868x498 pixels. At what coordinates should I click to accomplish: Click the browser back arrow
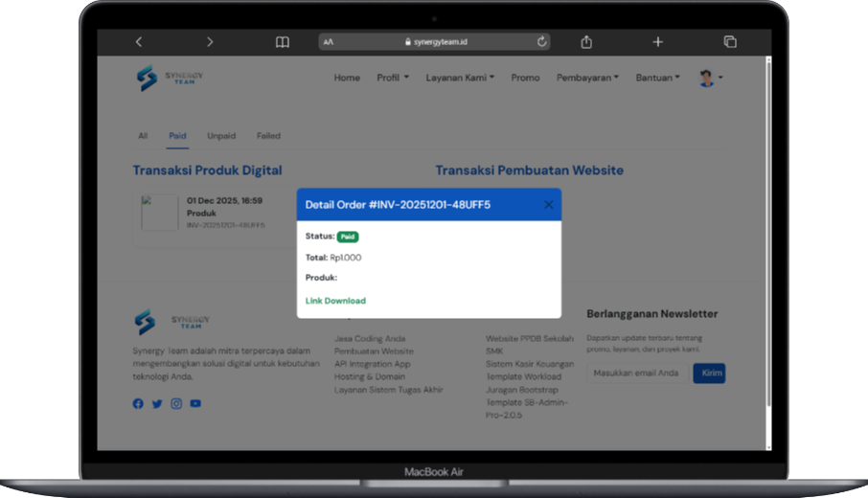(x=139, y=42)
